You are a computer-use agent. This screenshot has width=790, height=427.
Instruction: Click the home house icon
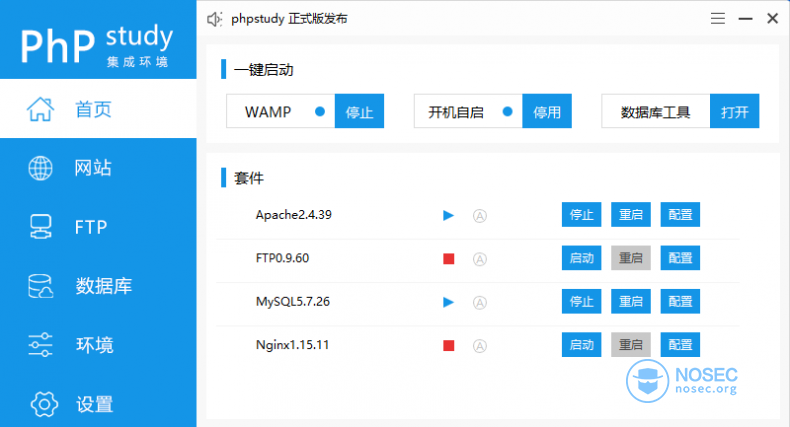click(x=40, y=109)
